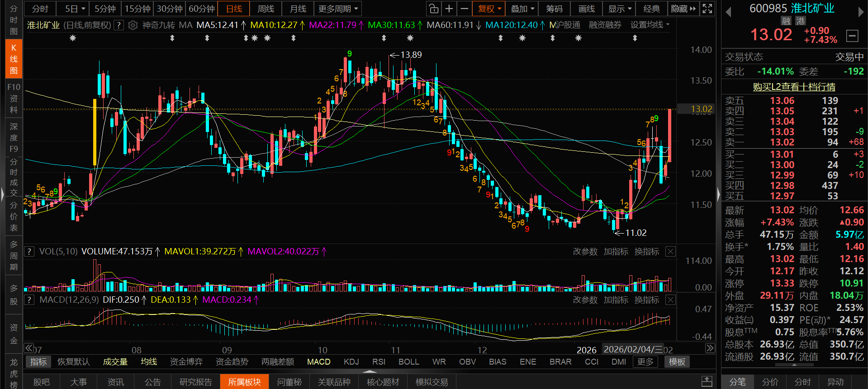Open the 显示 display dropdown

point(620,9)
